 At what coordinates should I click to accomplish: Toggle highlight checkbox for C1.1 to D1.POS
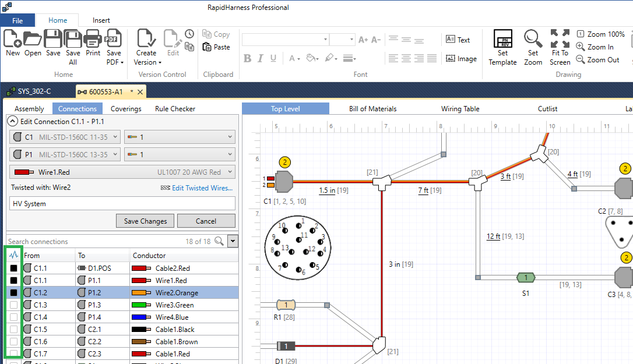tap(14, 268)
